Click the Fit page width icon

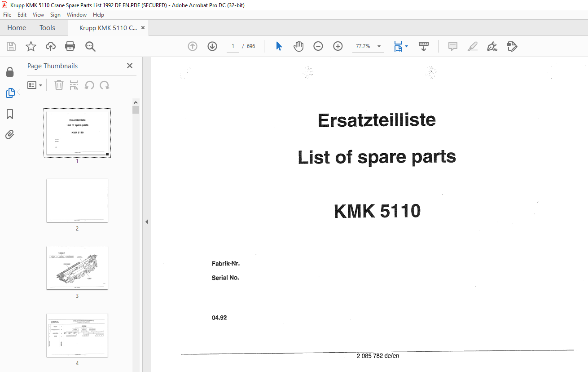click(398, 46)
